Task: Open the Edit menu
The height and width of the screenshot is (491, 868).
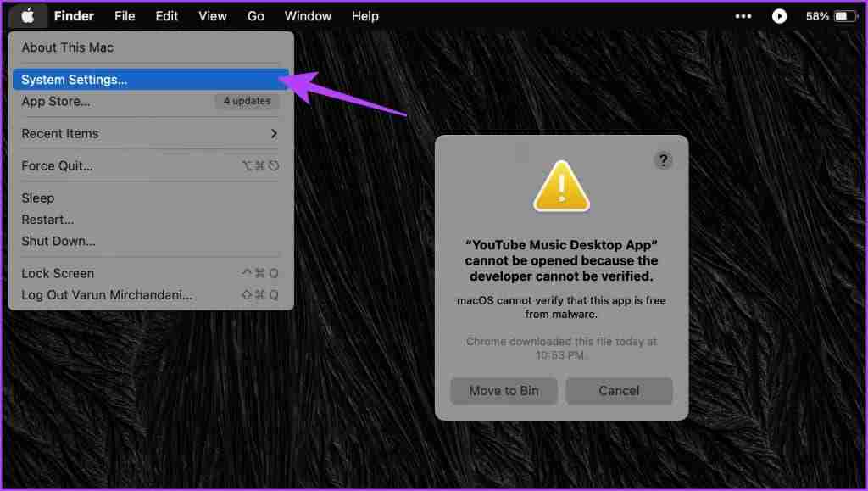Action: point(167,17)
